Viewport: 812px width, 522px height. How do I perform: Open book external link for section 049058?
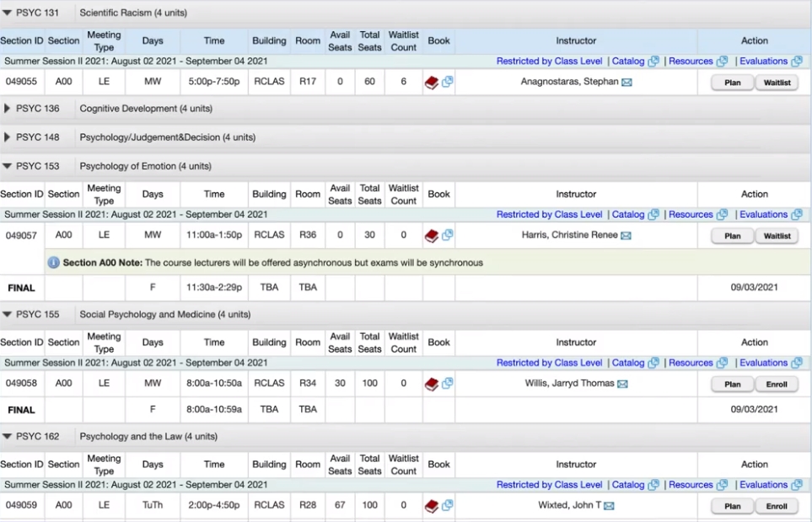(x=448, y=383)
